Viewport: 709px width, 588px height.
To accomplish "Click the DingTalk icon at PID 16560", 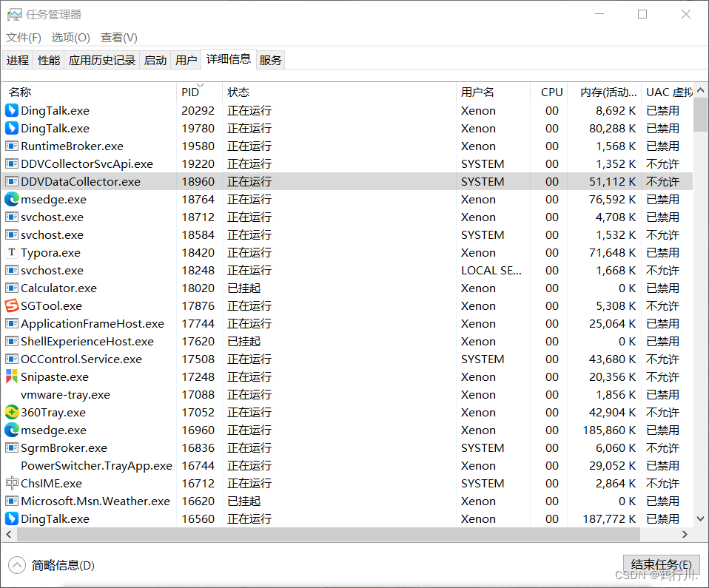I will click(12, 519).
